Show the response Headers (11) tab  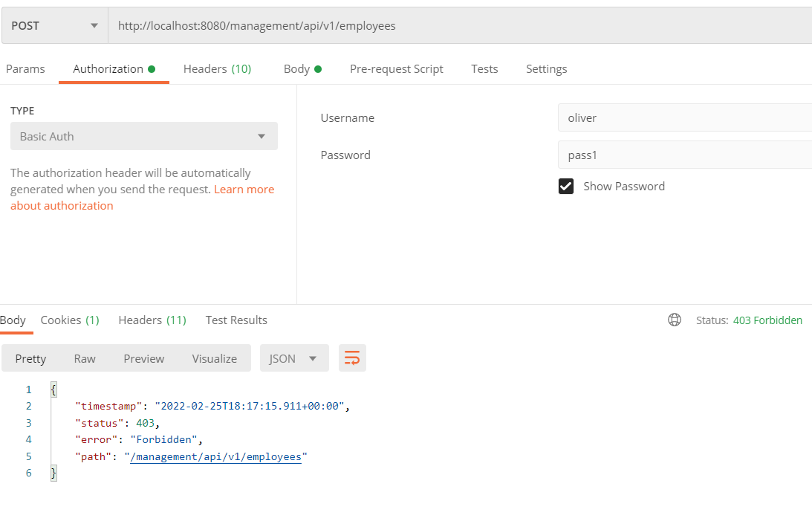tap(152, 320)
